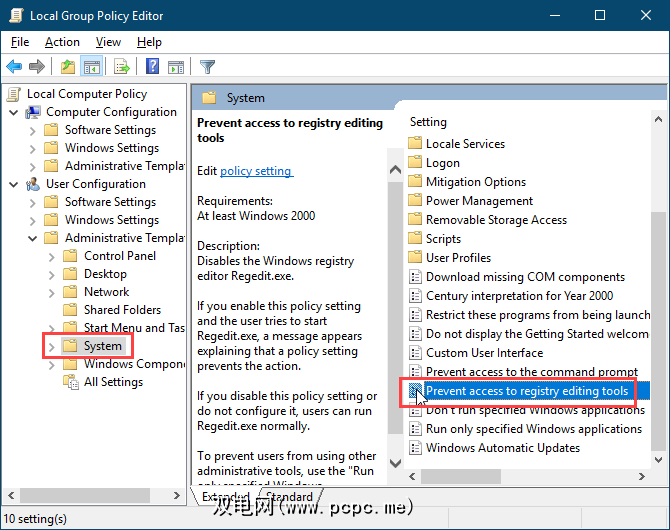Screen dimensions: 670x530
Task: Select 'Prevent access to the command prompt' setting
Action: 531,372
